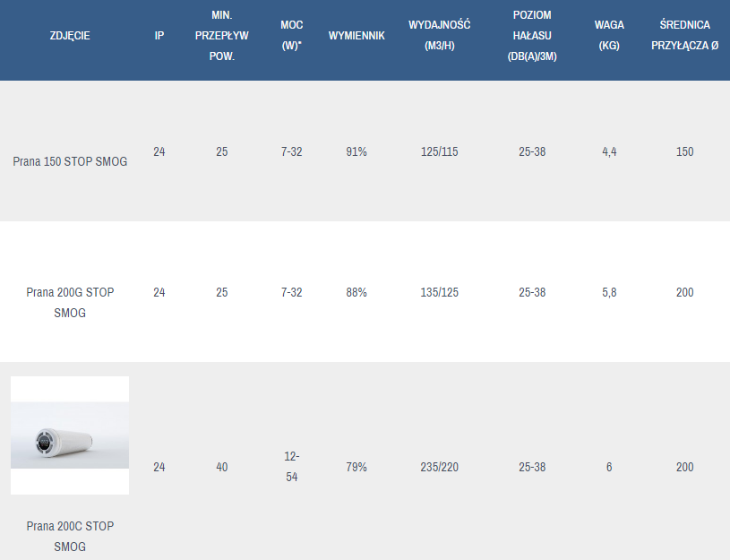The width and height of the screenshot is (730, 560).
Task: Select the 200 diameter in Prana 200C row
Action: click(685, 467)
